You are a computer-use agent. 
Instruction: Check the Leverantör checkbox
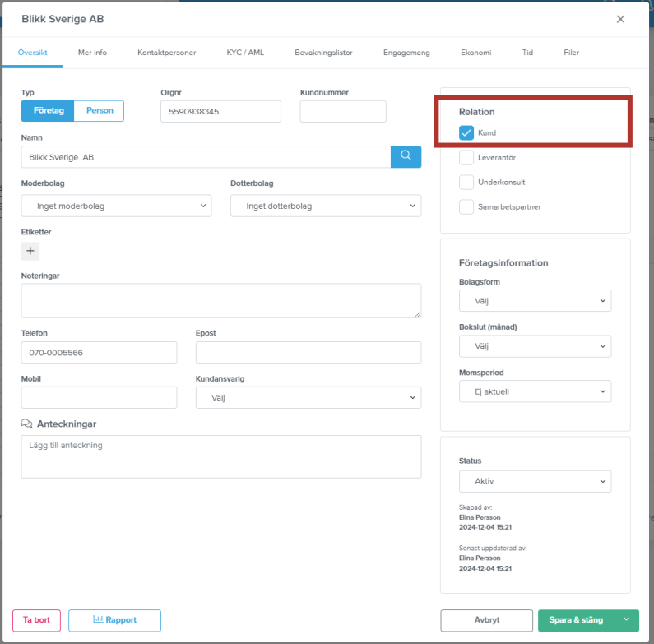coord(466,158)
